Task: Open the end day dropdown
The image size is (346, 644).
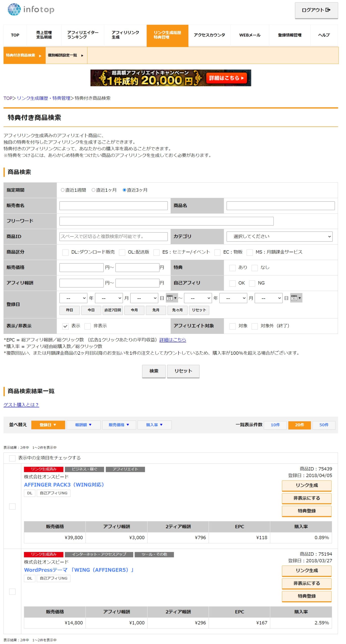Action: coord(268,298)
